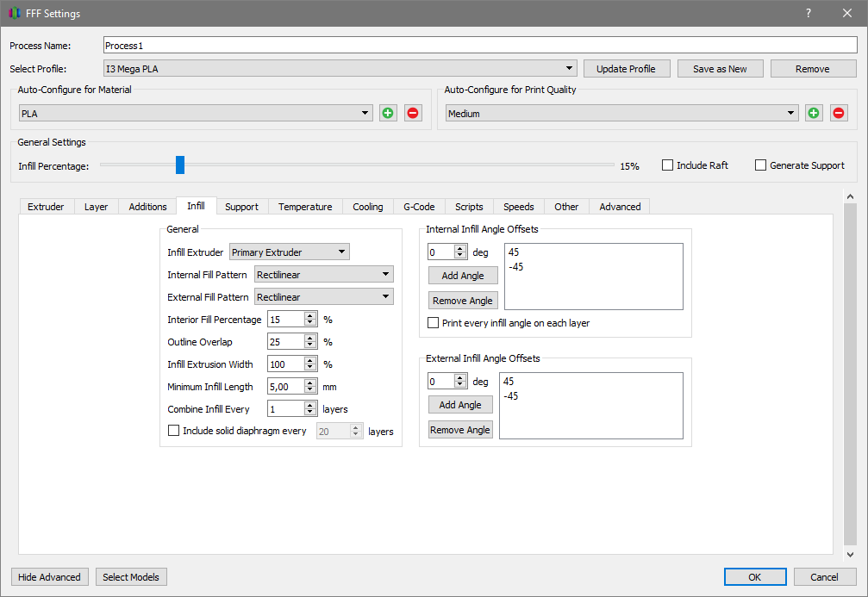Click red minus icon beside PLA material
The width and height of the screenshot is (868, 597).
(413, 113)
